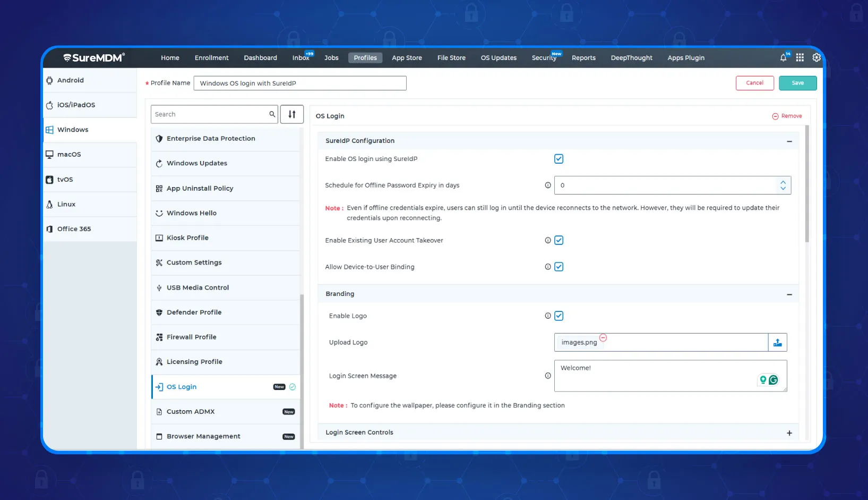Open the apps grid icon
Viewport: 868px width, 500px height.
coord(800,57)
